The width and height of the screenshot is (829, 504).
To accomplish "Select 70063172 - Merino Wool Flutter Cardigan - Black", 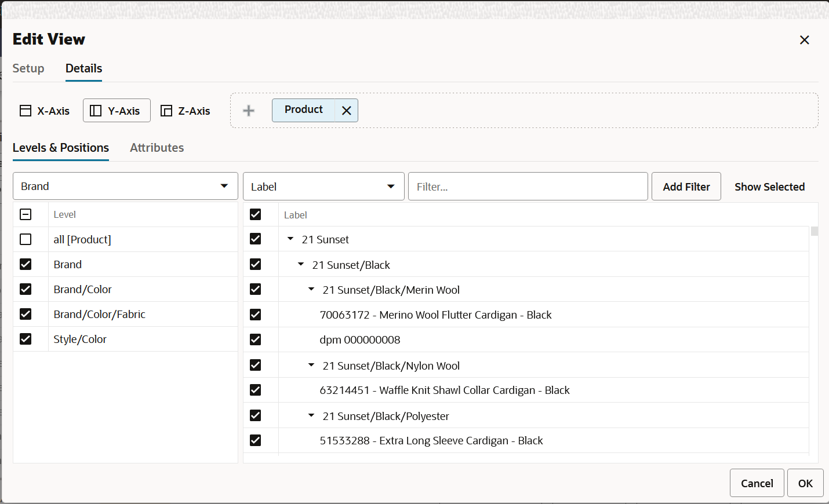I will (x=435, y=315).
